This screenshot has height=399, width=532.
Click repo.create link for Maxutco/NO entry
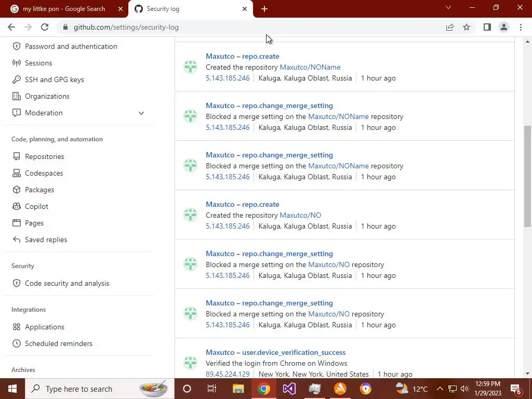pos(261,204)
